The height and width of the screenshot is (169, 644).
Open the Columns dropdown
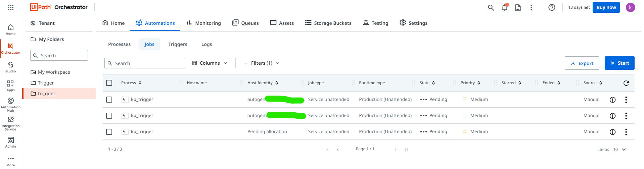(x=210, y=63)
